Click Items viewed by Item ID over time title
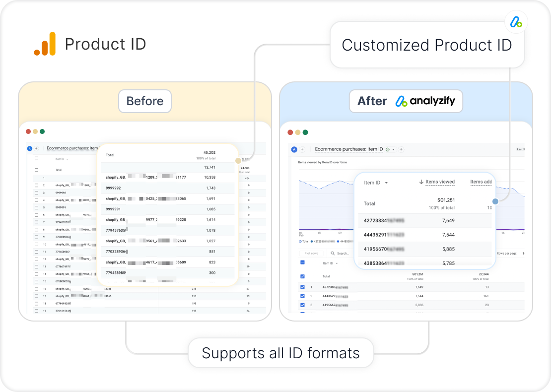Screen dimensions: 551x392 [x=322, y=162]
